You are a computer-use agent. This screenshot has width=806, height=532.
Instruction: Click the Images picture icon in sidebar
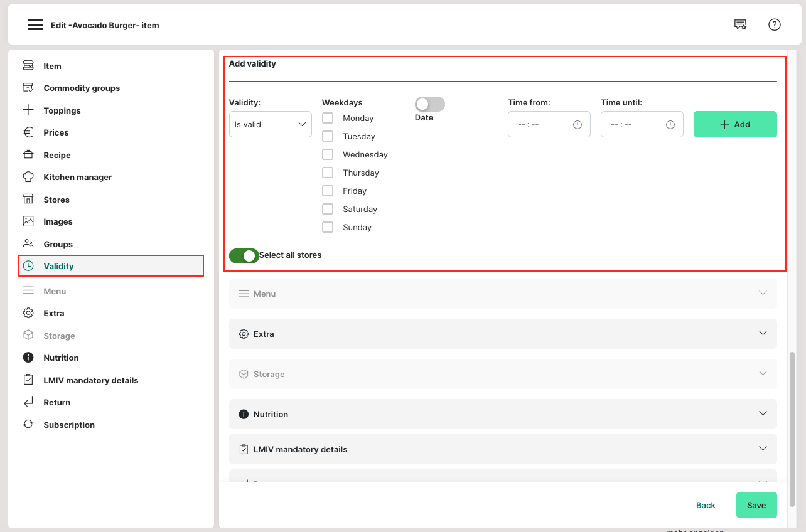coord(28,221)
